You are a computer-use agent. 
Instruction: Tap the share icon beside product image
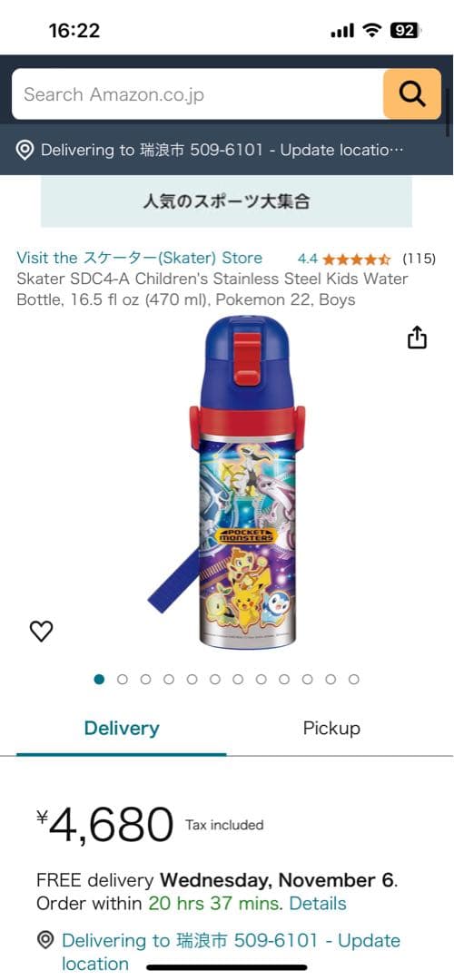417,337
